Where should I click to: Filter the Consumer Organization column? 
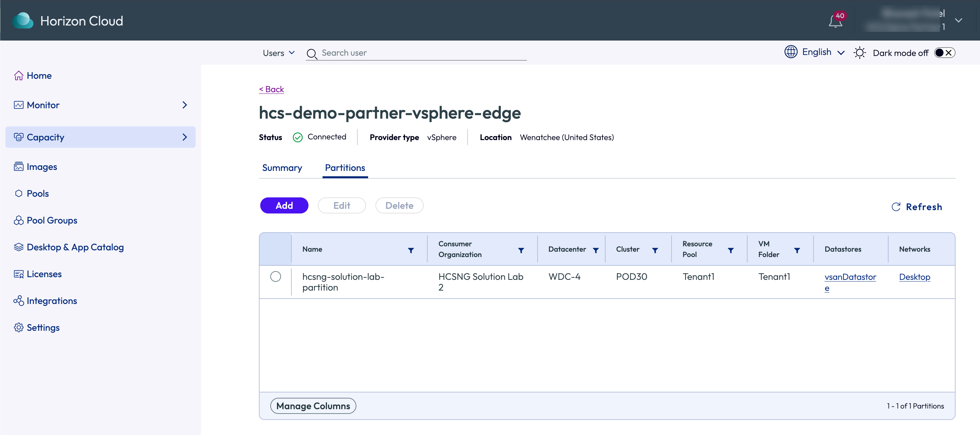coord(521,250)
